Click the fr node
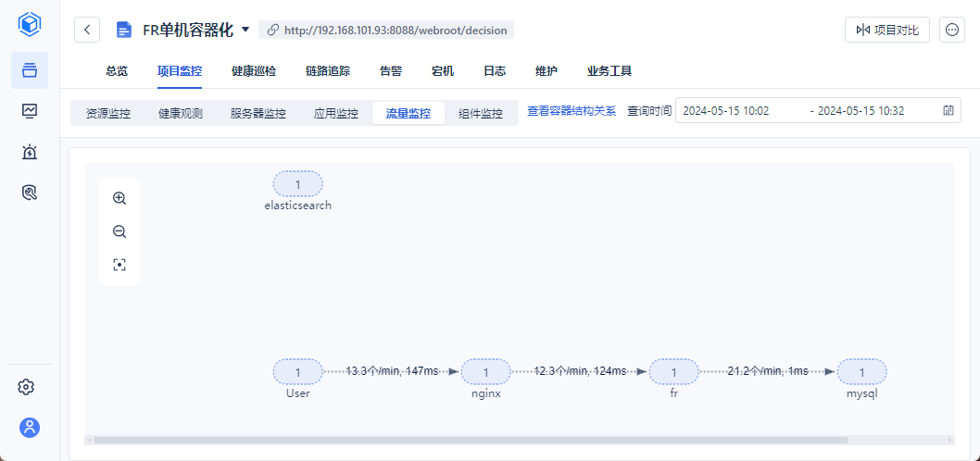Image resolution: width=980 pixels, height=461 pixels. coord(673,372)
